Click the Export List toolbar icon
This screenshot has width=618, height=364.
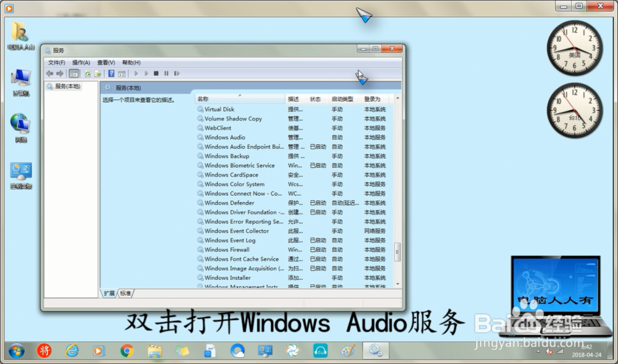pyautogui.click(x=98, y=74)
